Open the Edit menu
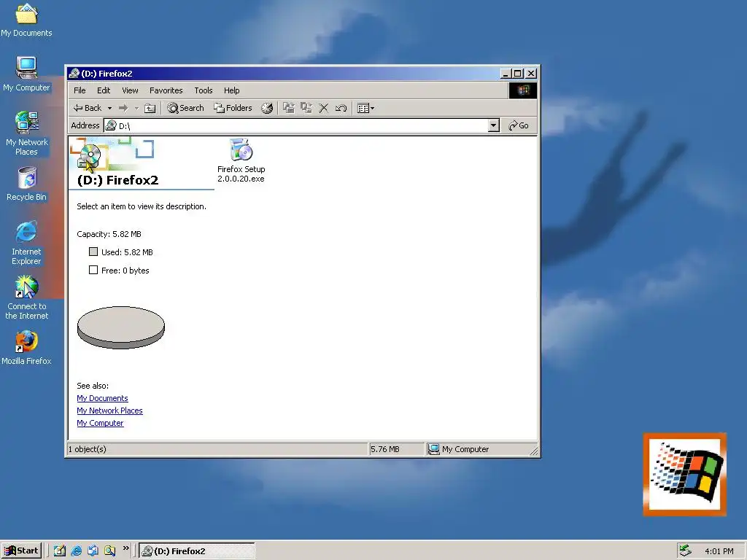 [104, 90]
